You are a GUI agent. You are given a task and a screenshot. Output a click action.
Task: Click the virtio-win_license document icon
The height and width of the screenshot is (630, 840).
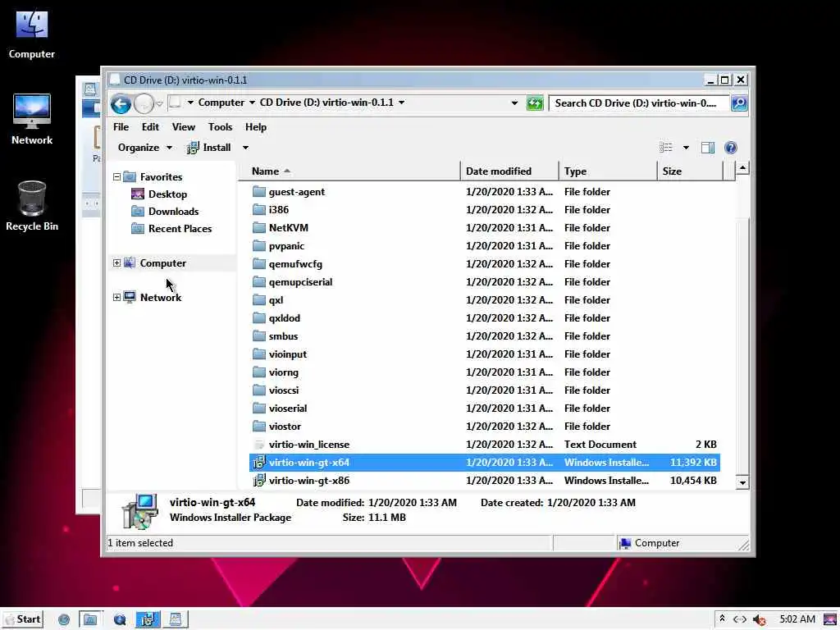(x=259, y=444)
